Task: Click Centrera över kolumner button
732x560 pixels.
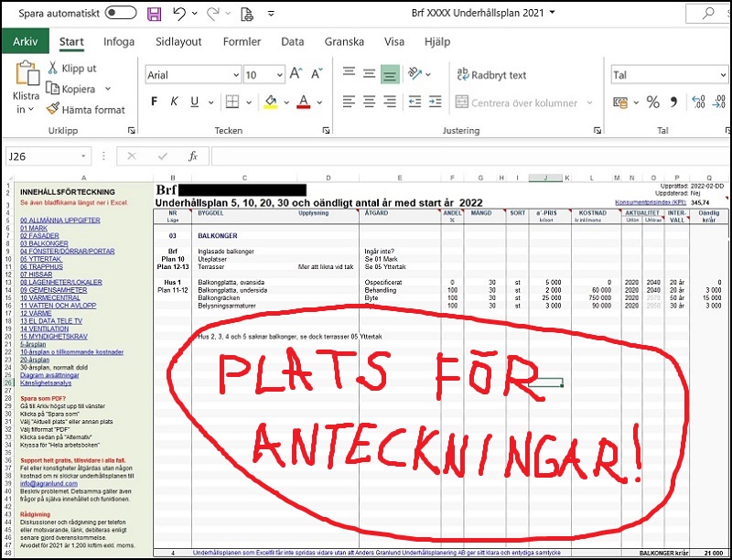Action: (x=517, y=102)
